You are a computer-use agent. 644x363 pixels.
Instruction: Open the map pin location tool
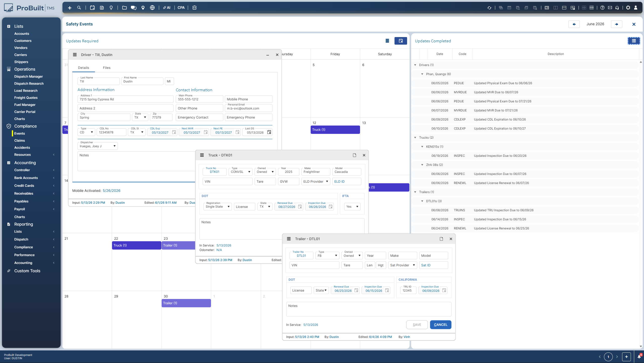point(143,8)
